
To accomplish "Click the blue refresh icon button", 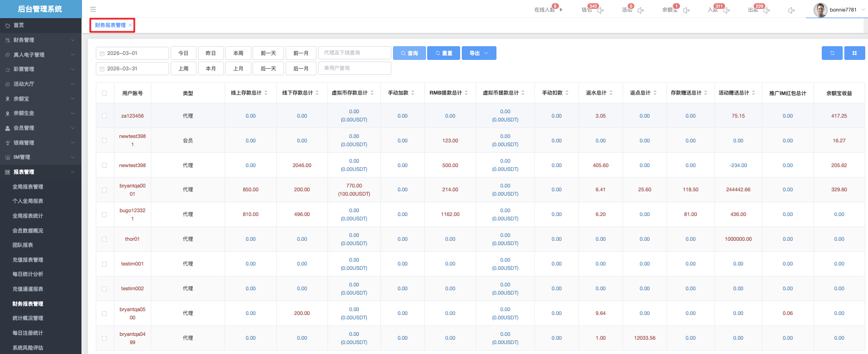I will (832, 53).
